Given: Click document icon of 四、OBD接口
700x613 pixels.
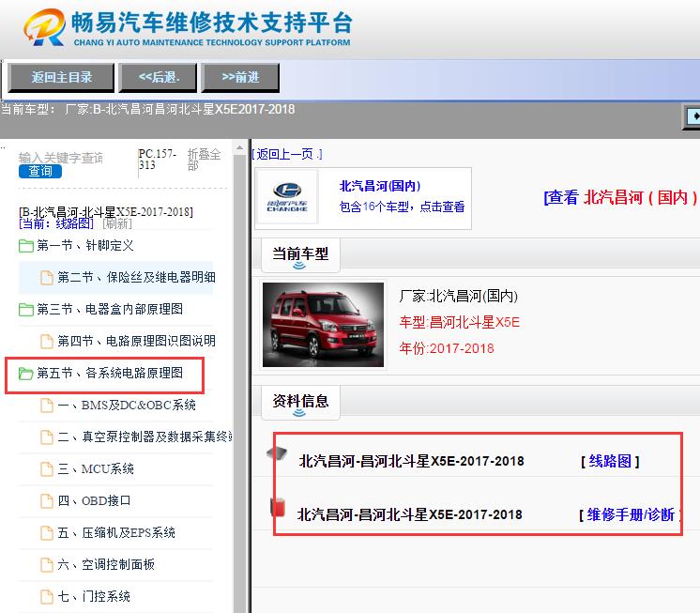Looking at the screenshot, I should pos(46,500).
